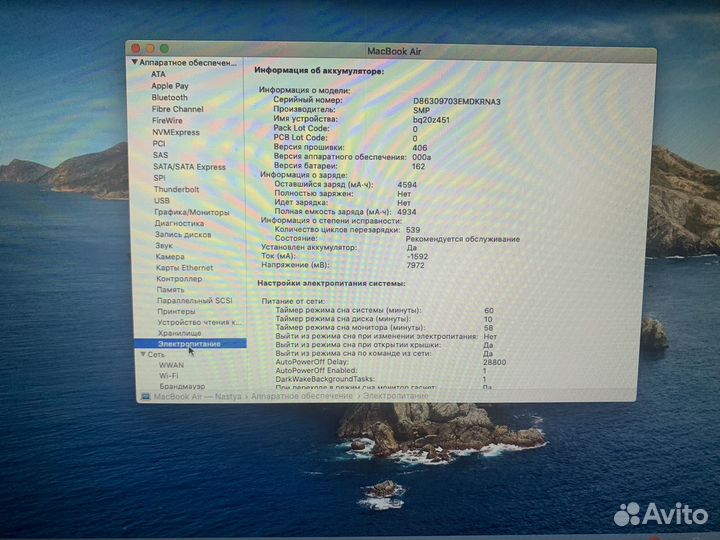Image resolution: width=720 pixels, height=540 pixels.
Task: Click MacBook Air — Nastya in path bar
Action: [x=197, y=396]
